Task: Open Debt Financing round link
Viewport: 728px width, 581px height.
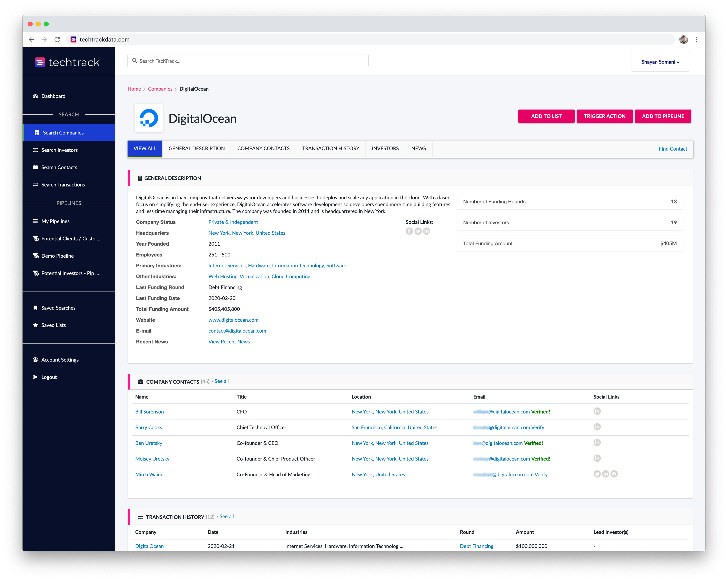Action: pyautogui.click(x=476, y=546)
